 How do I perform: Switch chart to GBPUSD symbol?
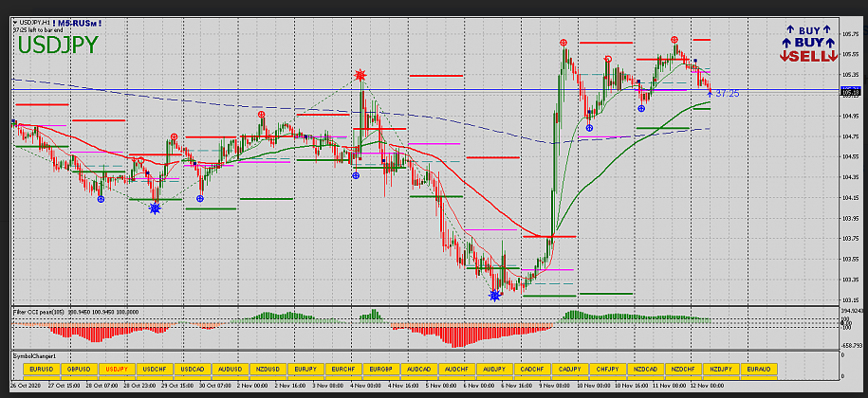tap(79, 369)
